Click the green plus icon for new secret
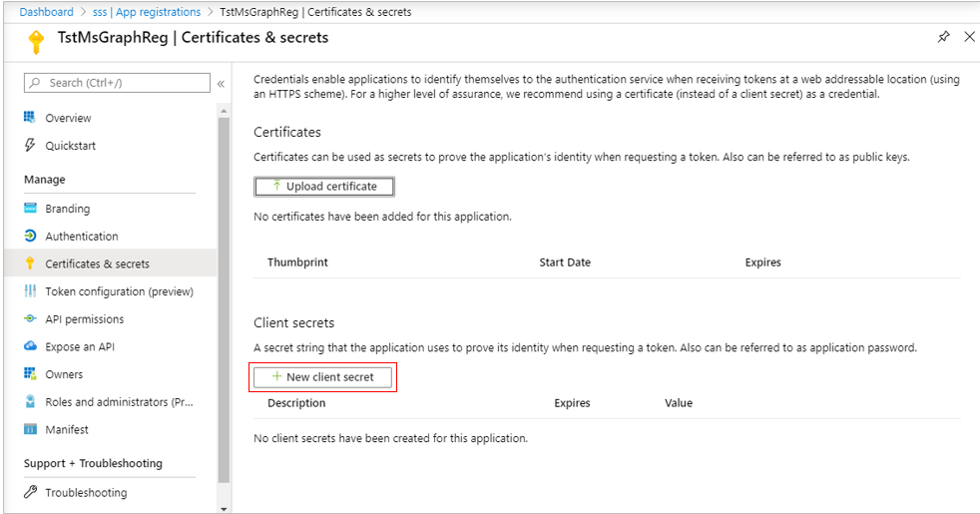The image size is (980, 514). tap(276, 376)
